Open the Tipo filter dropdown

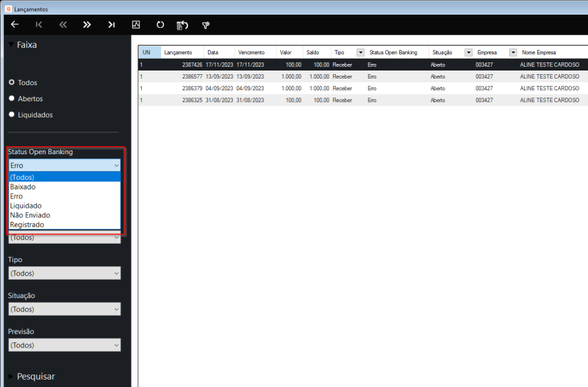click(65, 273)
